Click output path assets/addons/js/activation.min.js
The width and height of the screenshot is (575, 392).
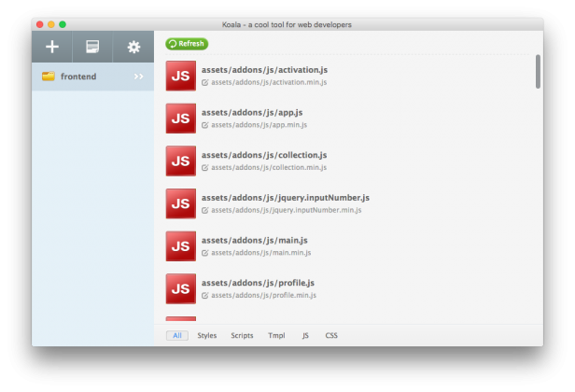pos(269,82)
